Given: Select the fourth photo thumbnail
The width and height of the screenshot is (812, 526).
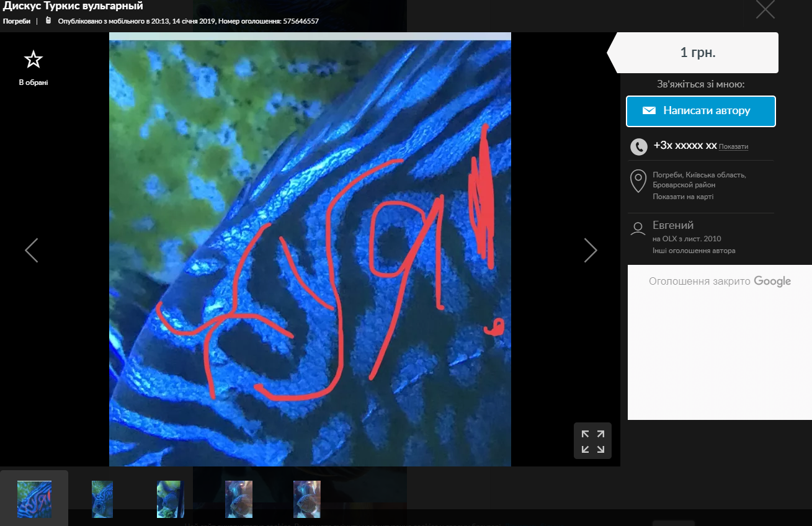Looking at the screenshot, I should [x=239, y=499].
